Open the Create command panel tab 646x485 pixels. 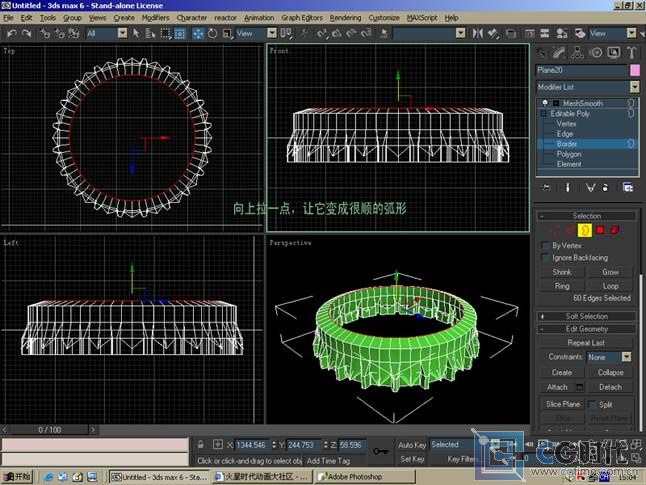click(x=542, y=53)
